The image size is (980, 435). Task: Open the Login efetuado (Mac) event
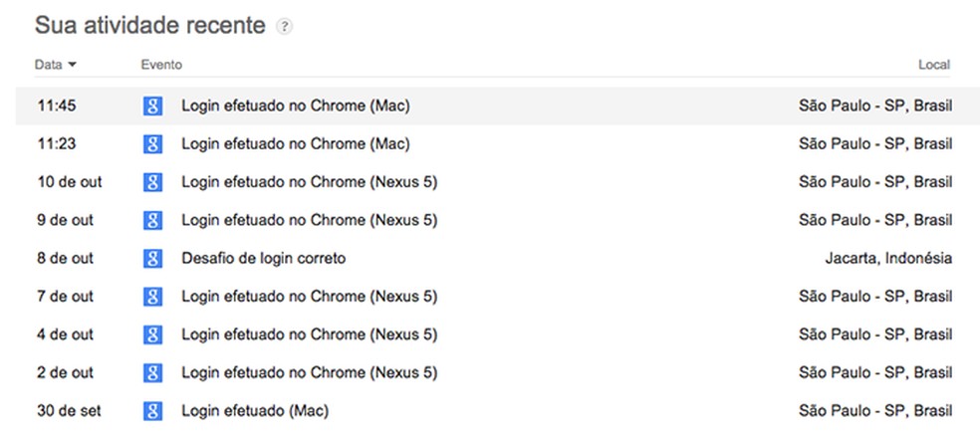tap(254, 410)
